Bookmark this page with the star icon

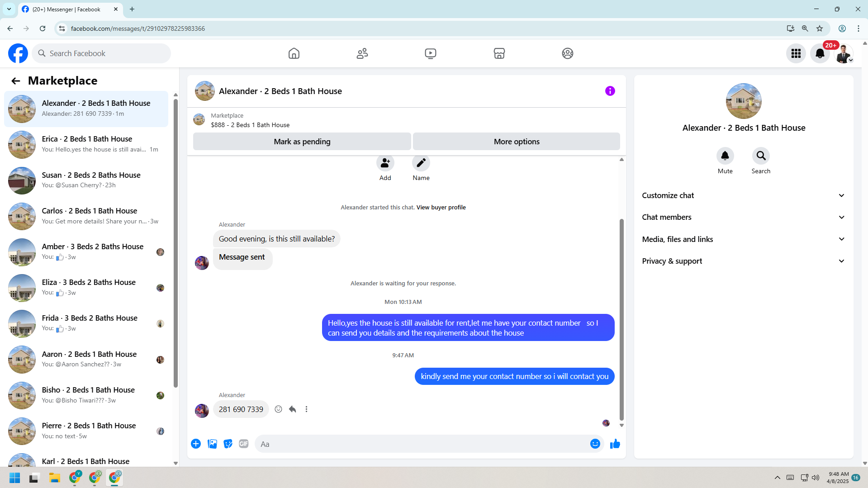[820, 28]
